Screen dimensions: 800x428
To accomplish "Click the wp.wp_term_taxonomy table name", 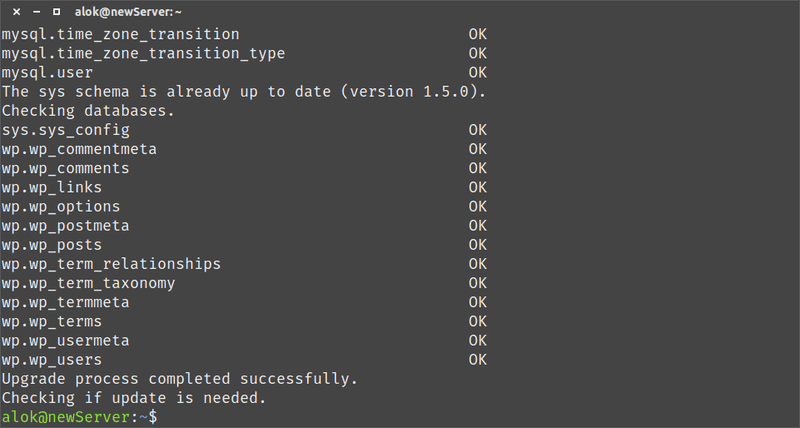I will pos(88,283).
